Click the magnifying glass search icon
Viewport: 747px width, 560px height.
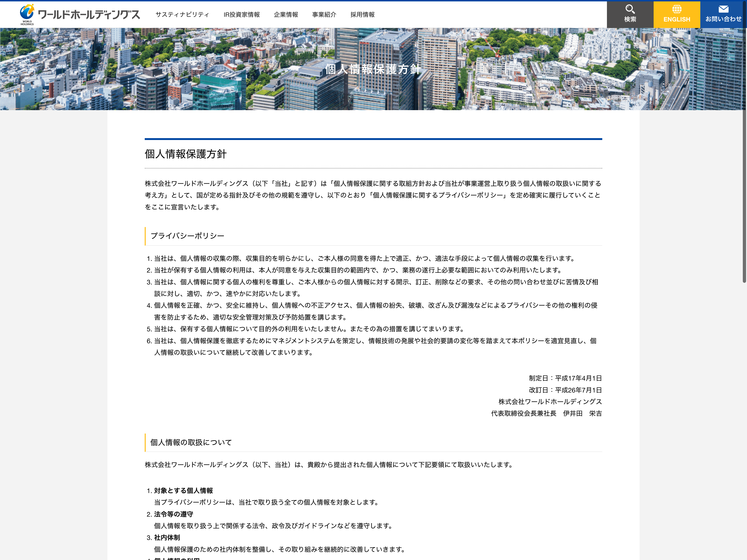click(630, 9)
